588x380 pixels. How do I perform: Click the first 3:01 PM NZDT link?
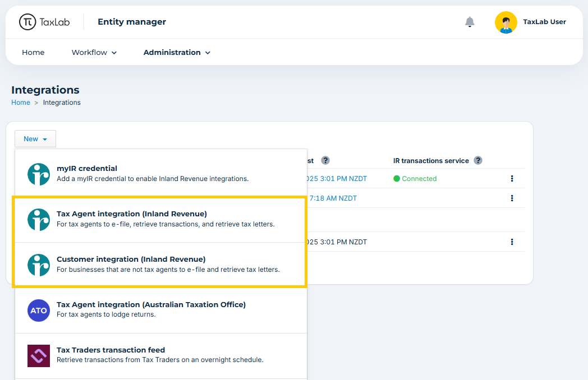(x=337, y=179)
